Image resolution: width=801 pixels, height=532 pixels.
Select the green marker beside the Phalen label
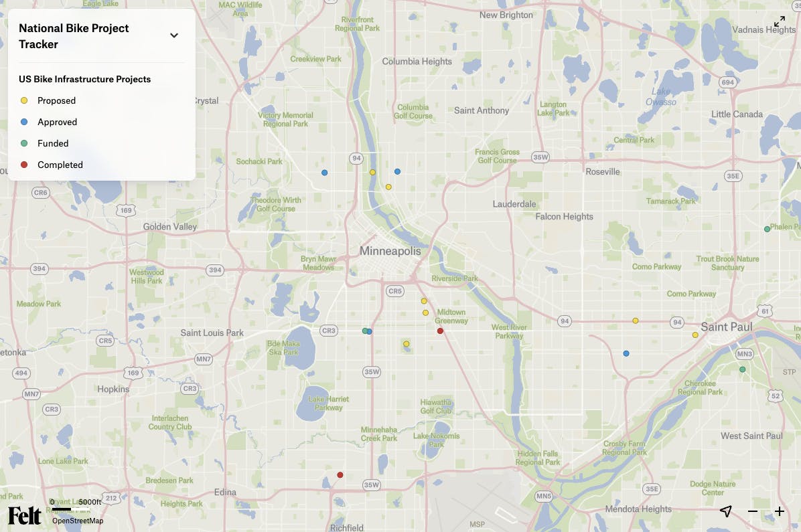(x=767, y=230)
